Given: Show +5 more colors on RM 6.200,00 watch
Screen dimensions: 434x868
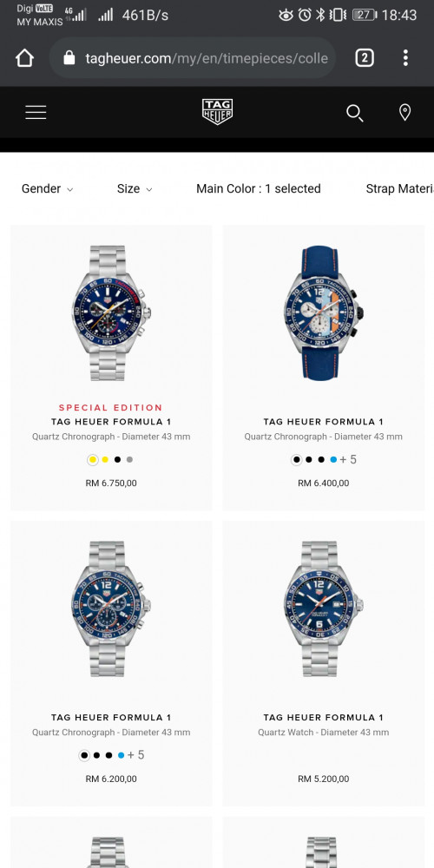Looking at the screenshot, I should [x=135, y=755].
